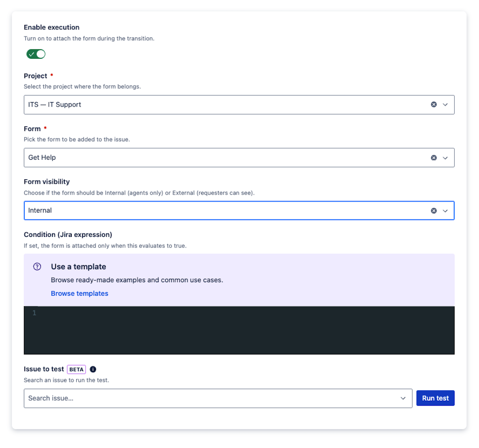Click line number 1 in editor gutter
479x448 pixels.
tap(34, 313)
